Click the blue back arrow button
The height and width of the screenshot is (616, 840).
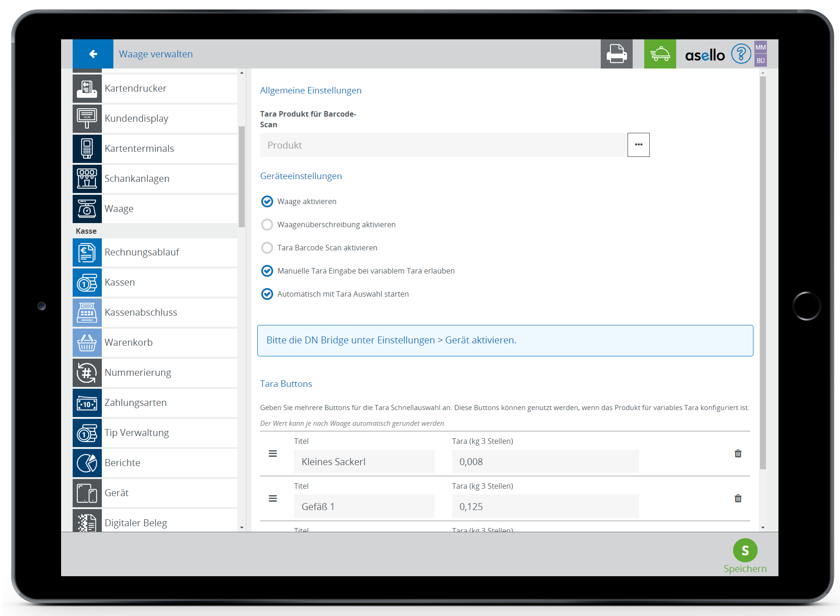click(x=93, y=54)
